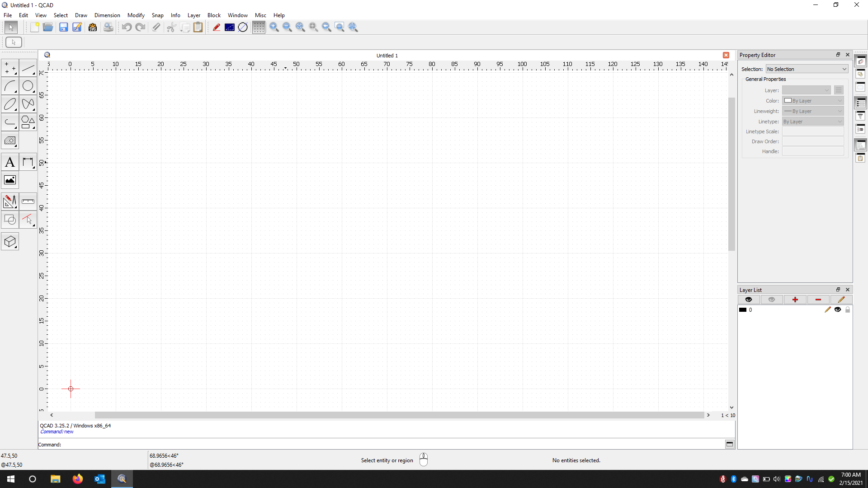Image resolution: width=868 pixels, height=488 pixels.
Task: Expand the Selection dropdown in Property Editor
Action: (807, 69)
